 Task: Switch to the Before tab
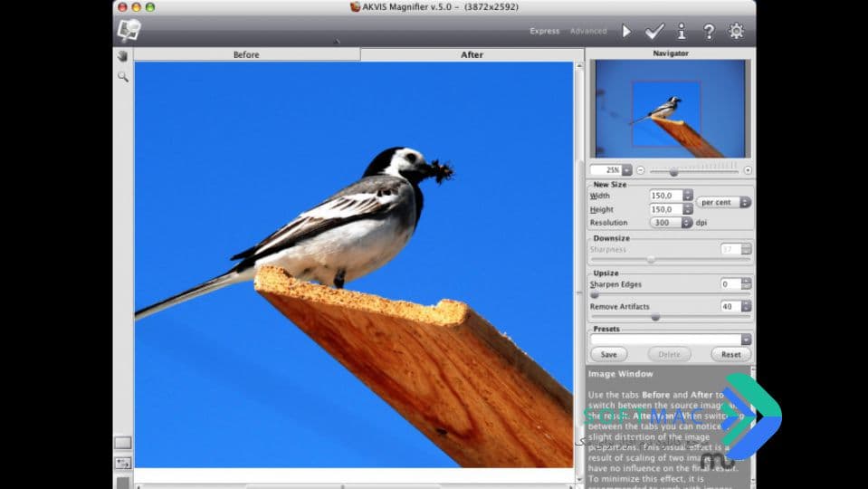[246, 54]
